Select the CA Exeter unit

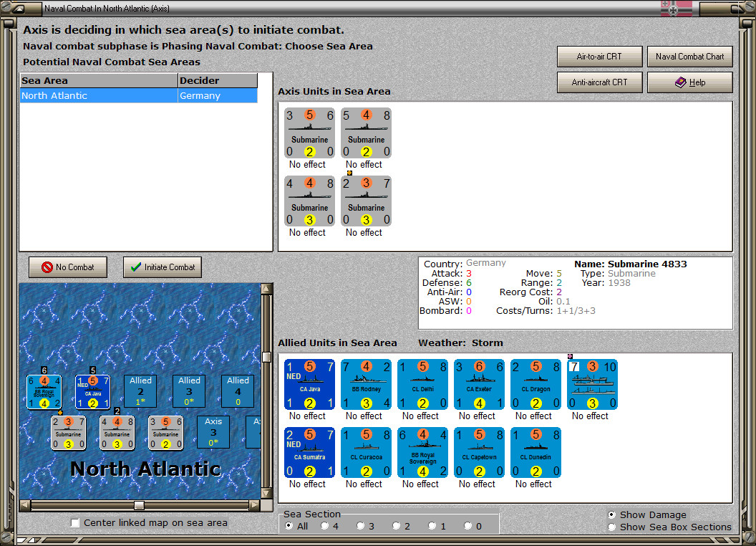[x=479, y=385]
